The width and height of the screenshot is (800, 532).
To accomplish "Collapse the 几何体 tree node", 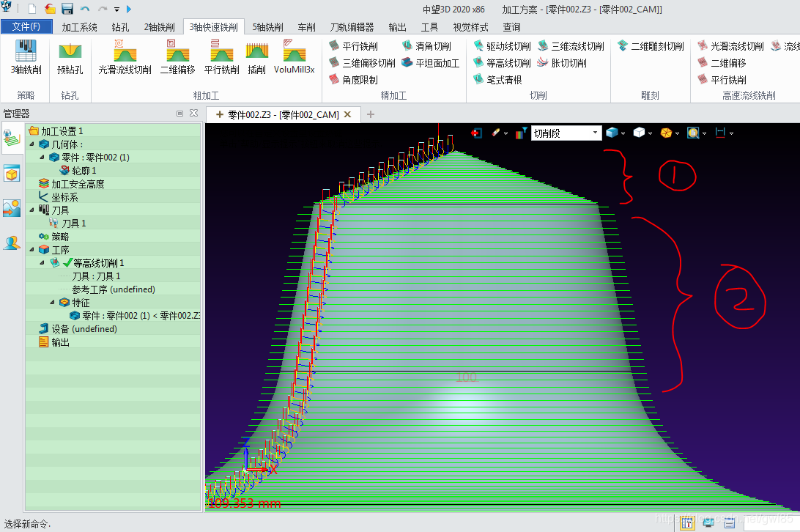I will coord(32,144).
